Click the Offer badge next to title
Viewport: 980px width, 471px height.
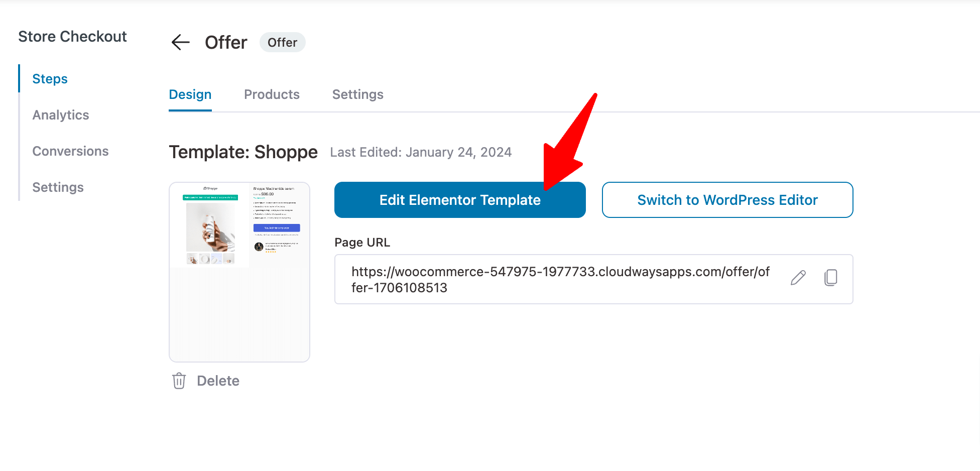282,42
